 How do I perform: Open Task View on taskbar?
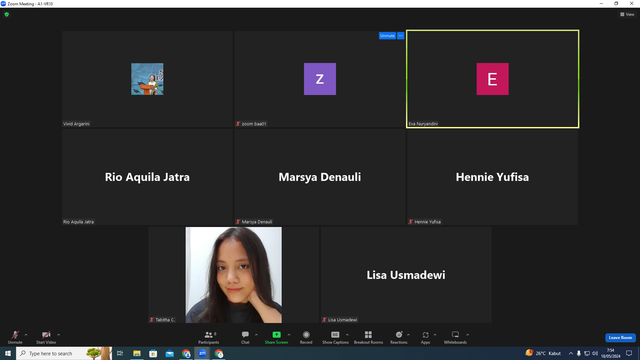(x=120, y=353)
